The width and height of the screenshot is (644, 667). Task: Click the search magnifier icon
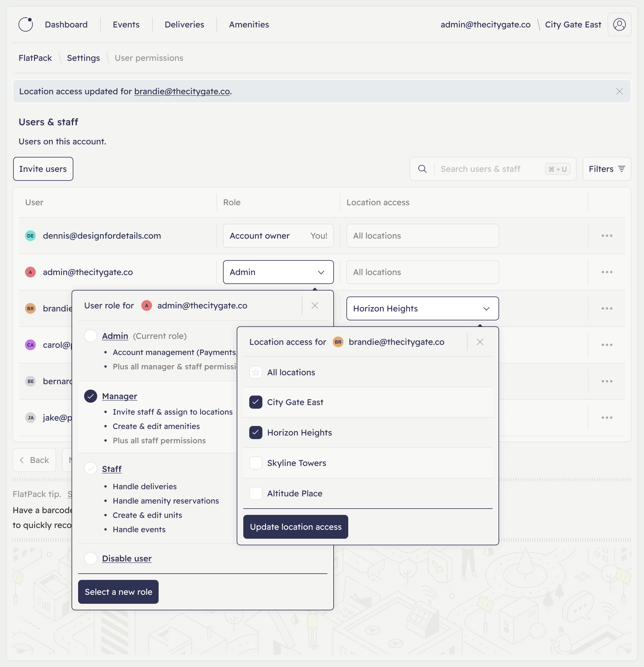[x=422, y=169]
